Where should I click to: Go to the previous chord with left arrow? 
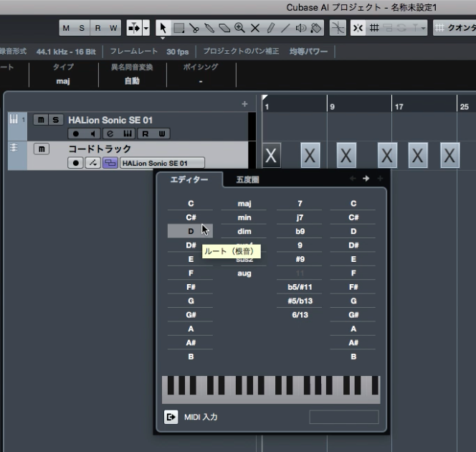tap(353, 179)
